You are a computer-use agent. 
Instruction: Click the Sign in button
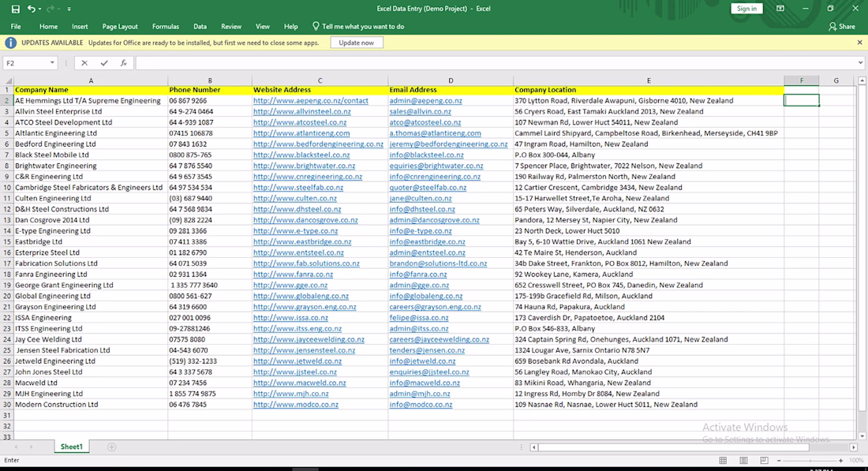coord(746,9)
